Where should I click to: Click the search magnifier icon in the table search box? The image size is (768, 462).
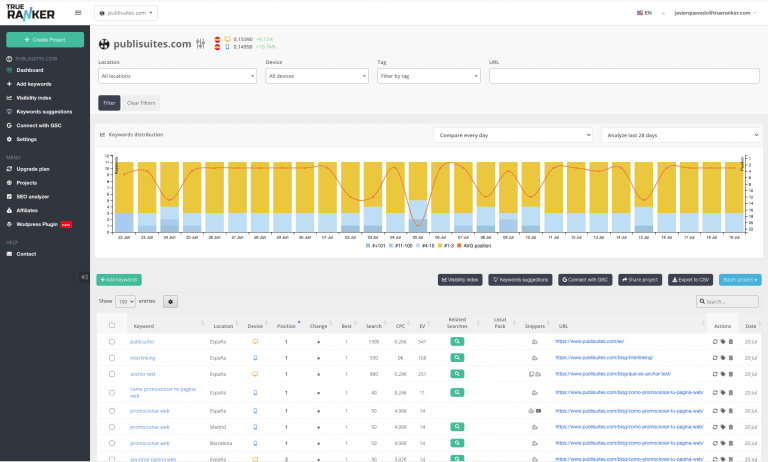702,302
